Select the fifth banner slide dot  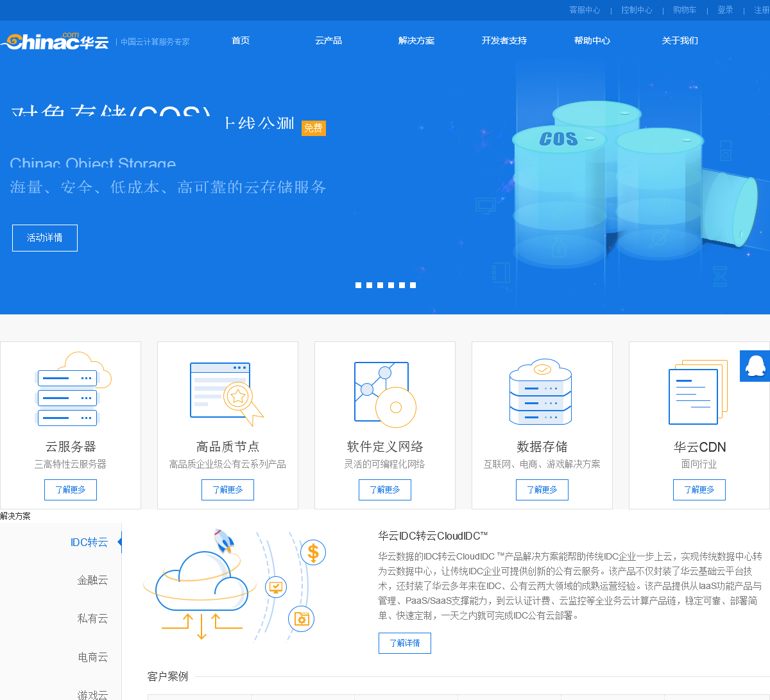[x=402, y=285]
